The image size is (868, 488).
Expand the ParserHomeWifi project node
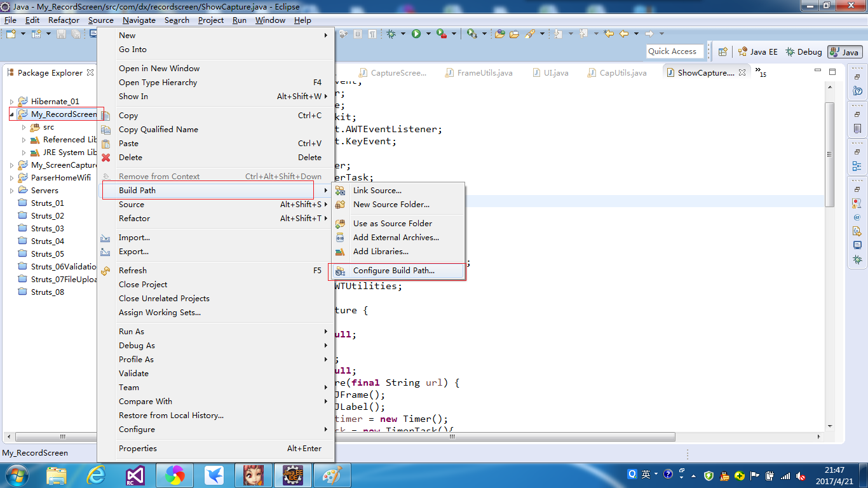tap(11, 178)
